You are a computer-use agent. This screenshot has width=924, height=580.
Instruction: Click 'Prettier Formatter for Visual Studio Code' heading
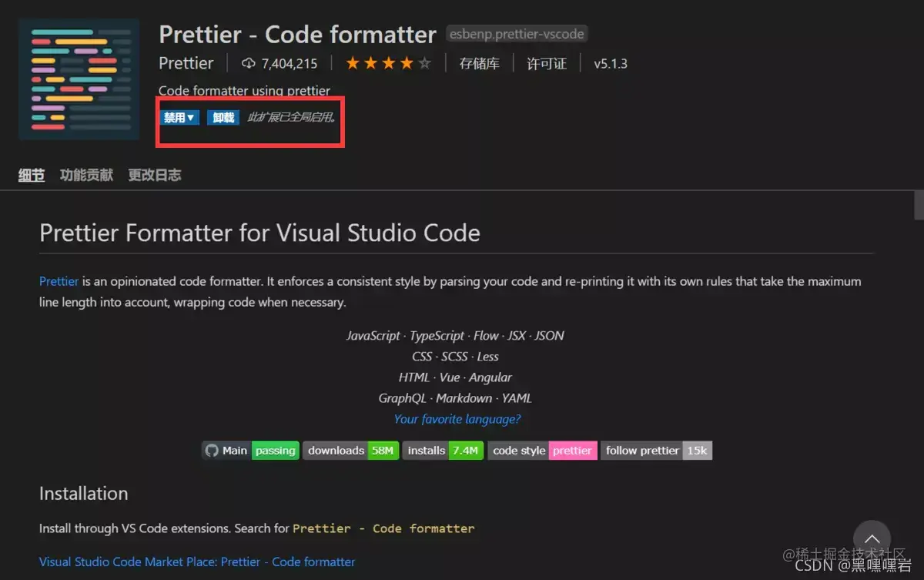[x=259, y=233]
